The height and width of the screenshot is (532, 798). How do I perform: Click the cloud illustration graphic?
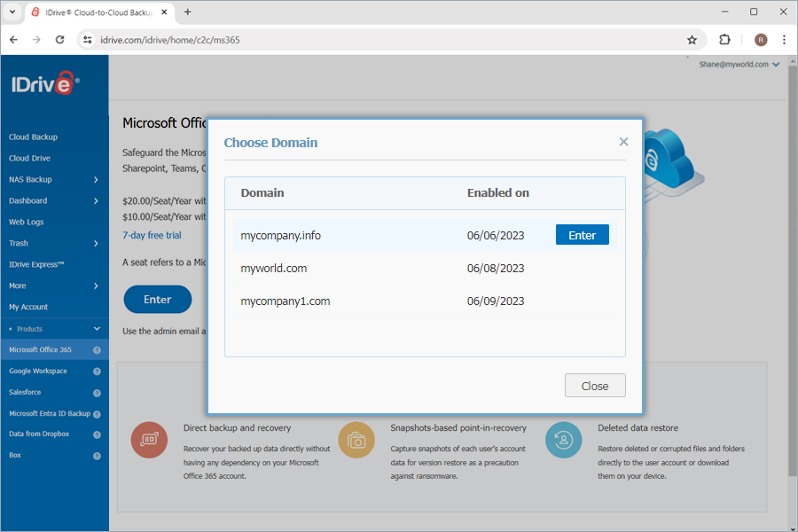[x=673, y=164]
